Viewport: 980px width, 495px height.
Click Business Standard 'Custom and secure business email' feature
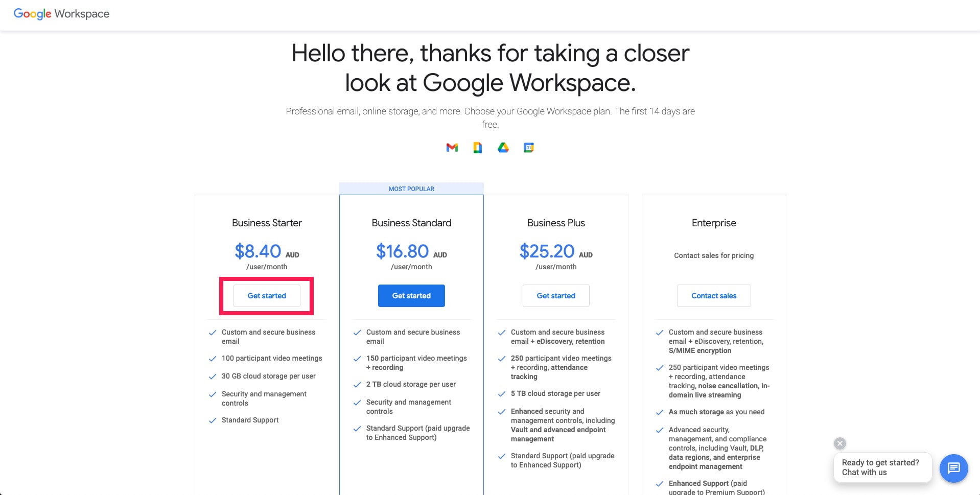[413, 337]
